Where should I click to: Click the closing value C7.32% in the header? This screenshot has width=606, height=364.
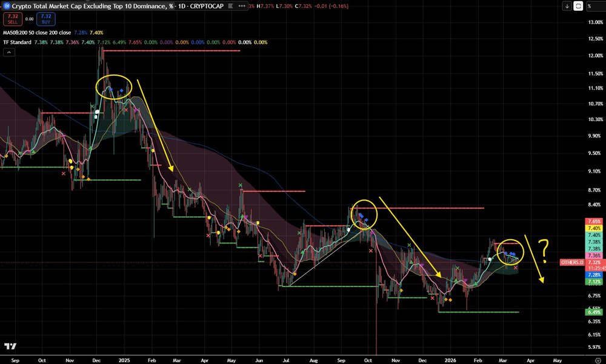303,6
